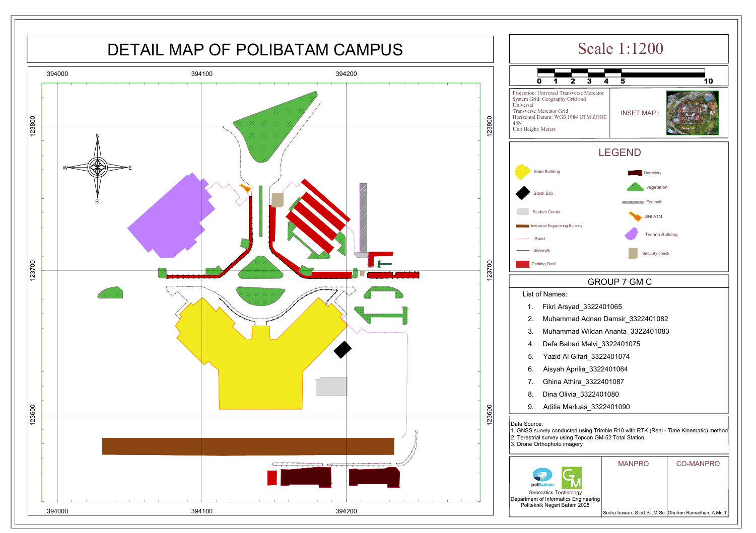Pick the gray Student Center legend swatch
756x533 pixels.
pyautogui.click(x=523, y=211)
